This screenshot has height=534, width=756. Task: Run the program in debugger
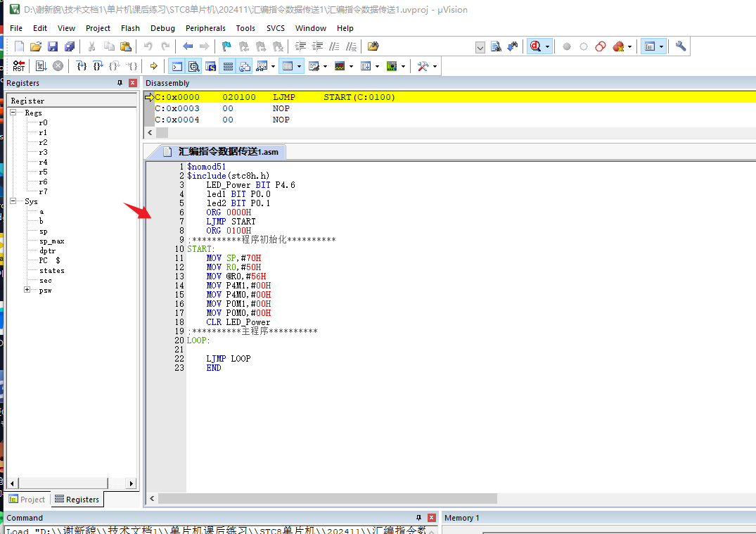[x=41, y=66]
